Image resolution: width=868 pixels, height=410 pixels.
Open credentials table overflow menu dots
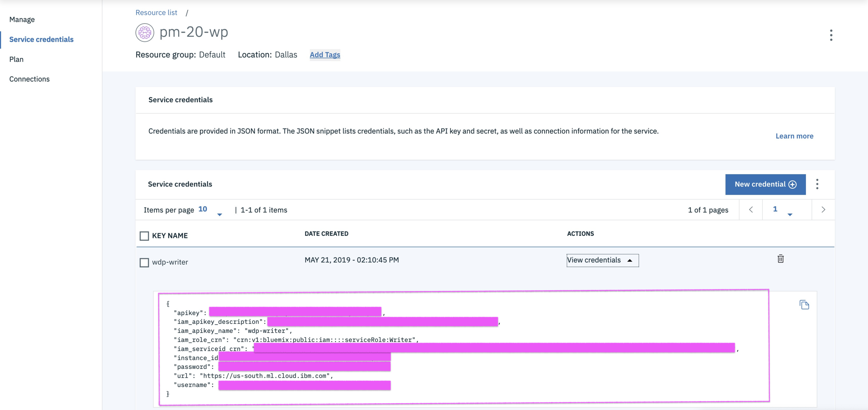[x=817, y=184]
